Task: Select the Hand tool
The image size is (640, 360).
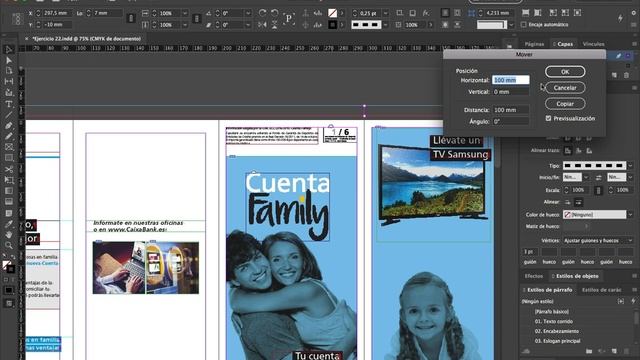Action: tap(9, 234)
